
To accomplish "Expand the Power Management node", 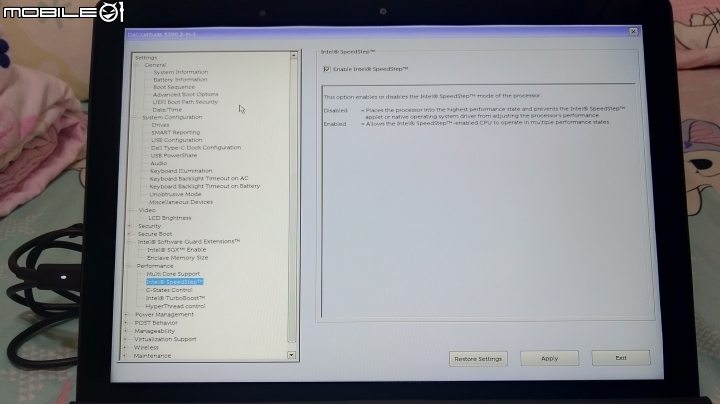I will pyautogui.click(x=127, y=314).
